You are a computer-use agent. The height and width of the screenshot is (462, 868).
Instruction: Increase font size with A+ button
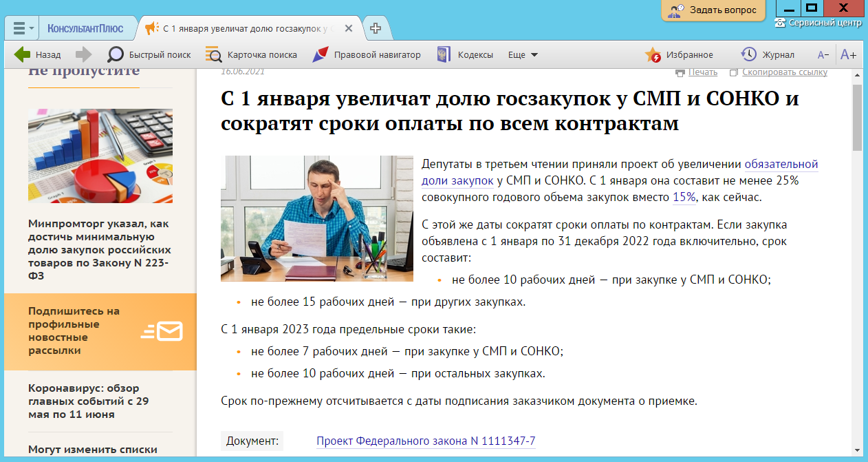[848, 54]
